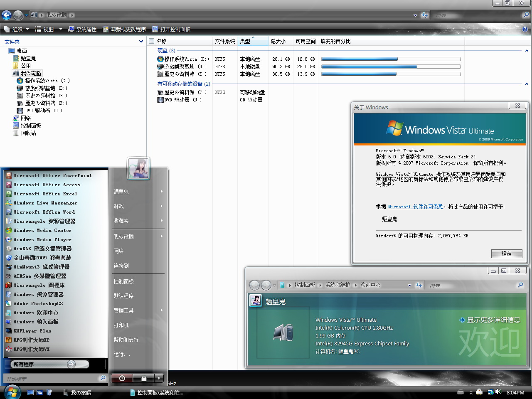Open WinRAR archive manager

39,249
